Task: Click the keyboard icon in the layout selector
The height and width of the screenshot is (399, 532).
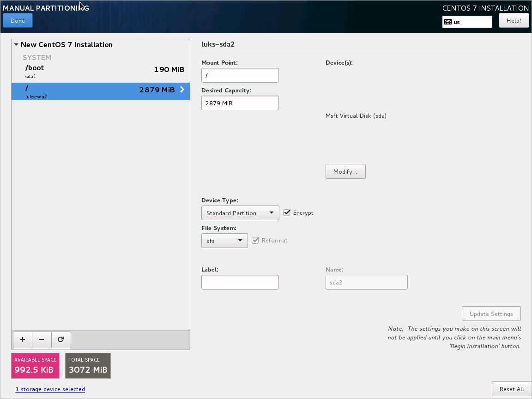Action: tap(447, 21)
